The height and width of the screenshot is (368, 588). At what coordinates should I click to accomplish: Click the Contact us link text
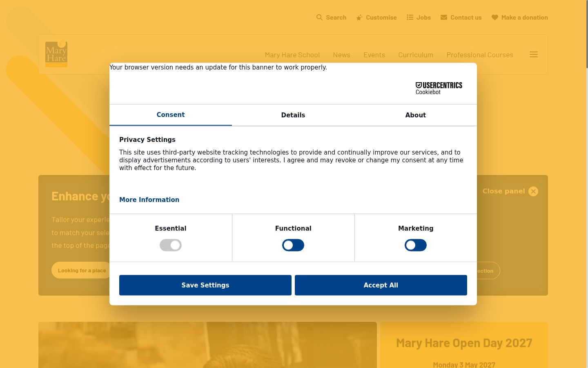(x=466, y=18)
